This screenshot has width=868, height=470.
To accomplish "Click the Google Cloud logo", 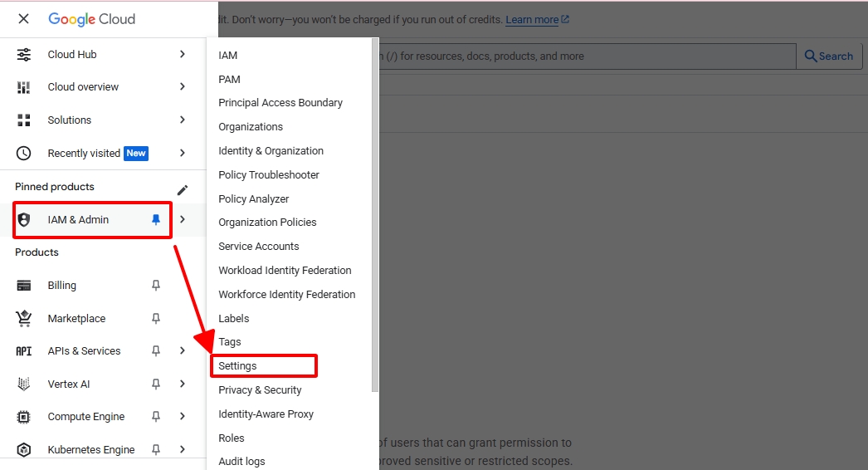I will pos(92,19).
